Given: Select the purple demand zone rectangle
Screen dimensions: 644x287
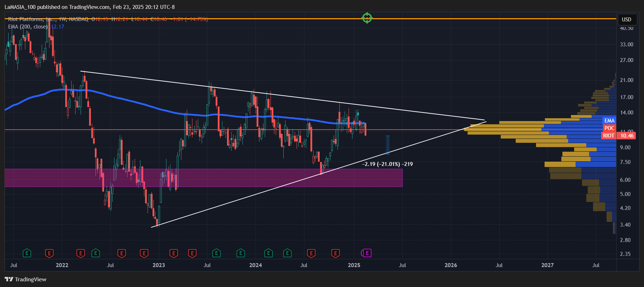Looking at the screenshot, I should point(203,178).
